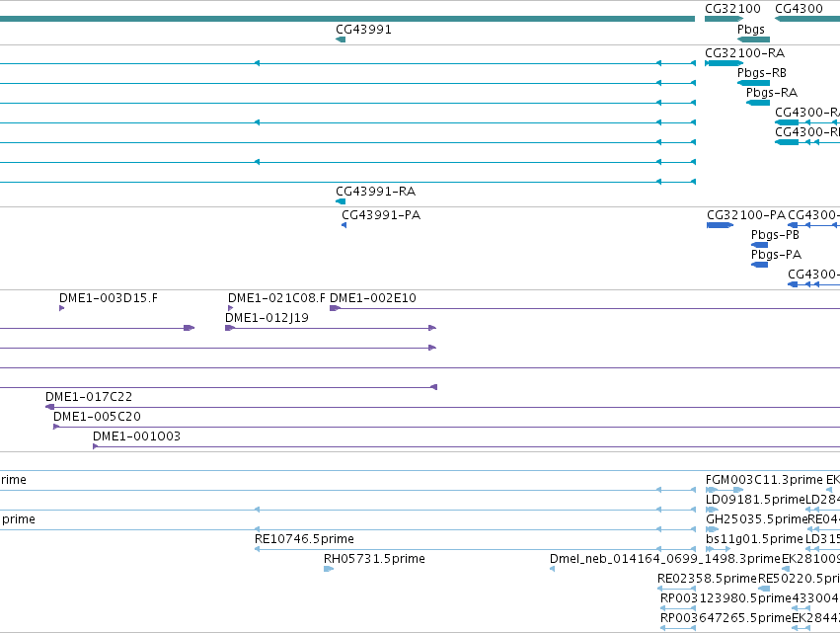Click the CG32100-PA protein bar
This screenshot has width=840, height=633.
pyautogui.click(x=720, y=225)
